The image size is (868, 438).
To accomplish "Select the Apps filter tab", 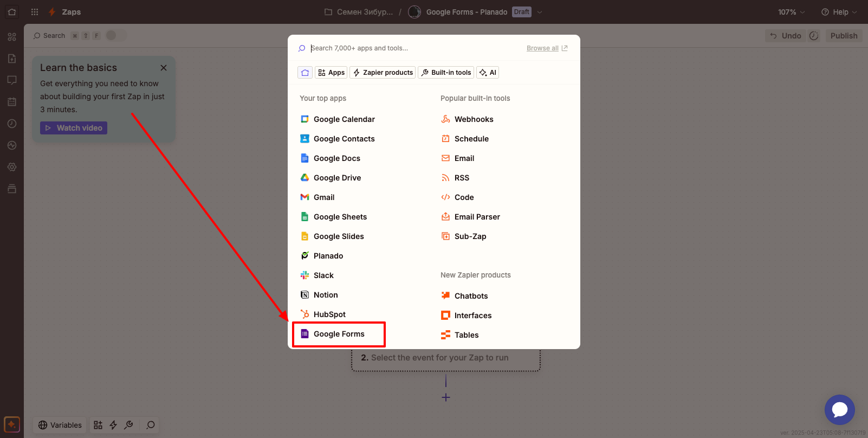I will (331, 73).
